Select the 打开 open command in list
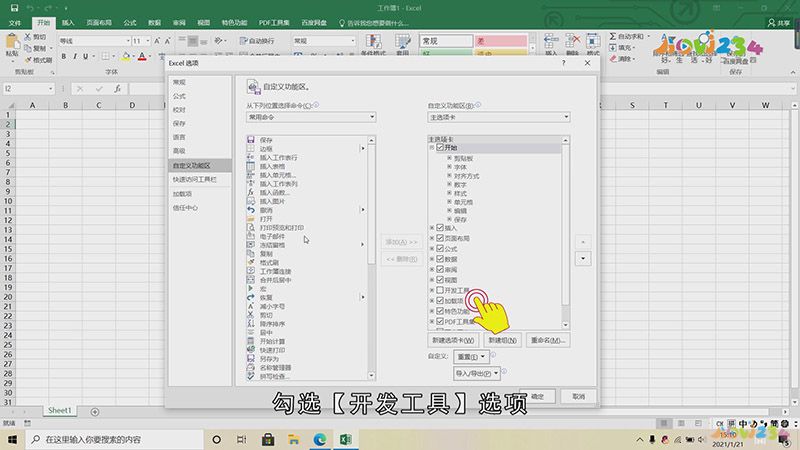This screenshot has height=450, width=800. click(266, 219)
